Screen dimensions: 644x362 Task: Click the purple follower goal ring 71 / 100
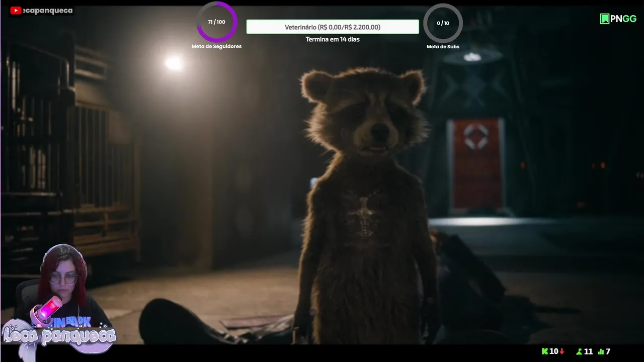click(216, 22)
